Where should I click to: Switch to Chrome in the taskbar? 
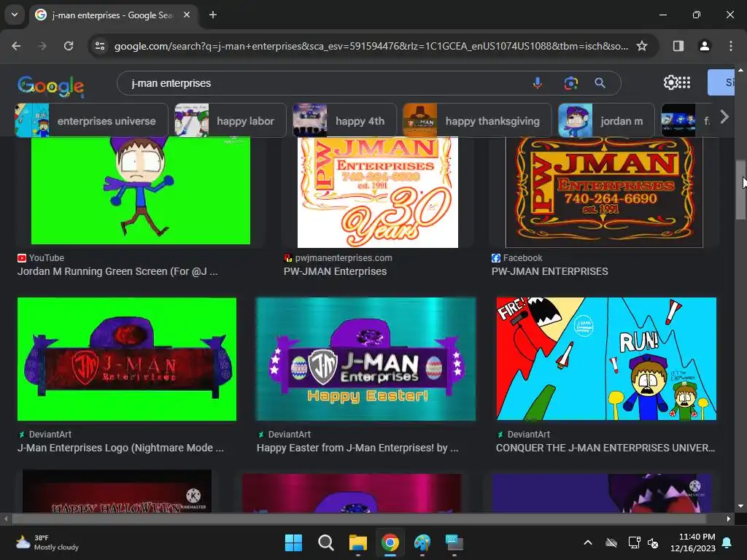click(390, 542)
